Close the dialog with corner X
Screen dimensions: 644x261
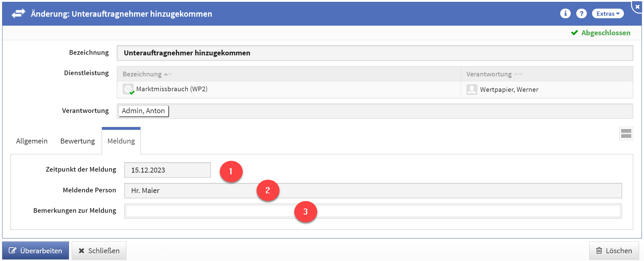point(637,6)
